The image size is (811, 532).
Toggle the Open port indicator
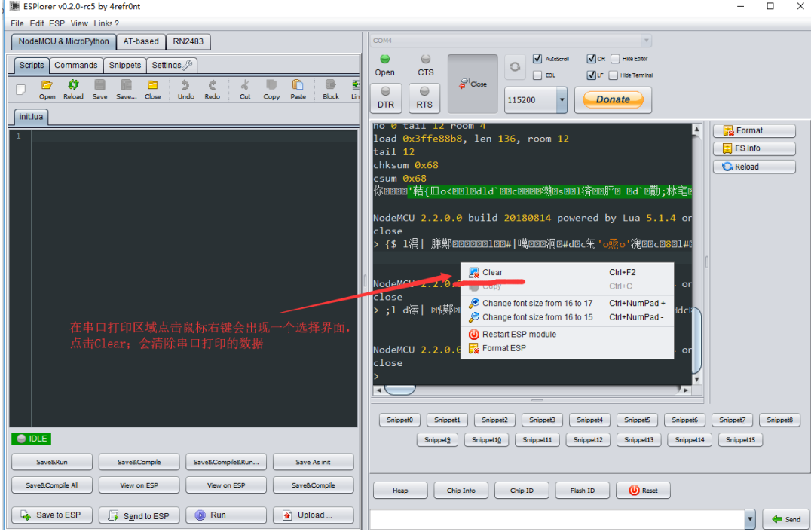pyautogui.click(x=385, y=65)
